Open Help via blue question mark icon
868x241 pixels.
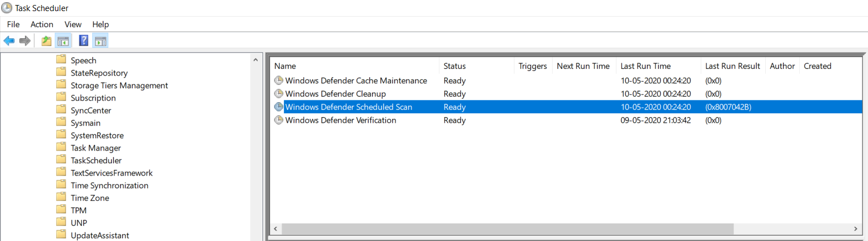tap(84, 41)
